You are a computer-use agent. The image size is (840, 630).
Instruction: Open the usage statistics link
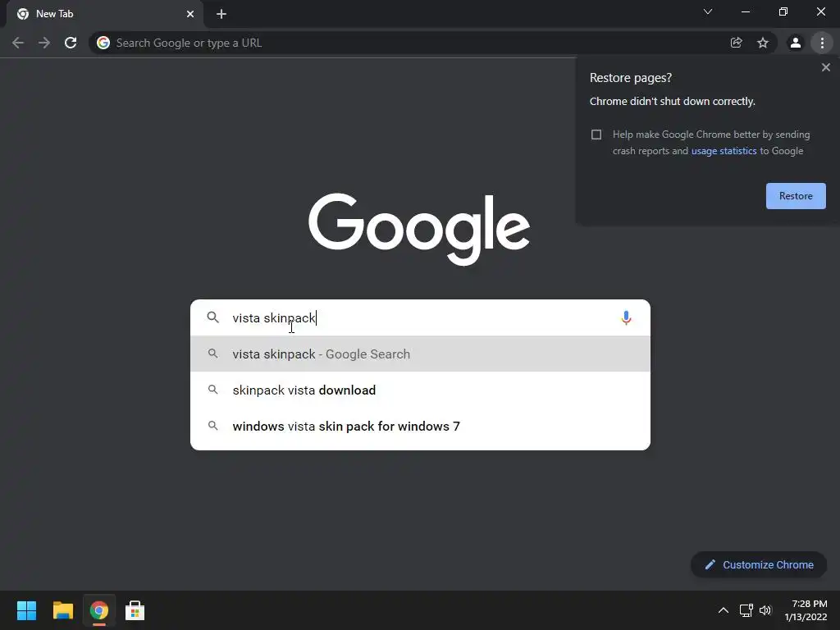(x=724, y=151)
